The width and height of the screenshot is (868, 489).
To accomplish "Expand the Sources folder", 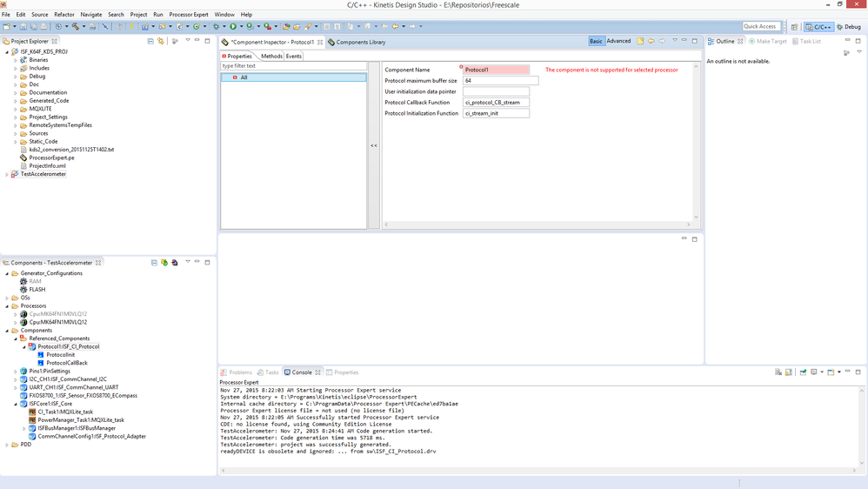I will 16,133.
